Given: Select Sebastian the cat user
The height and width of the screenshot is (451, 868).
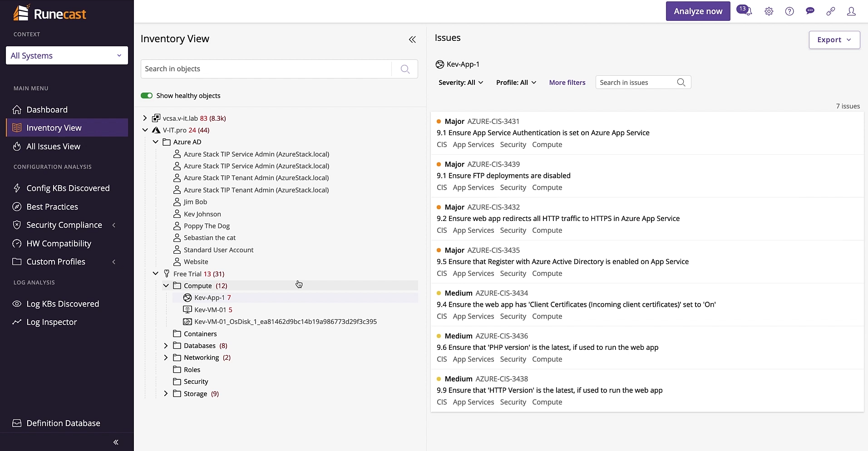Looking at the screenshot, I should 210,238.
